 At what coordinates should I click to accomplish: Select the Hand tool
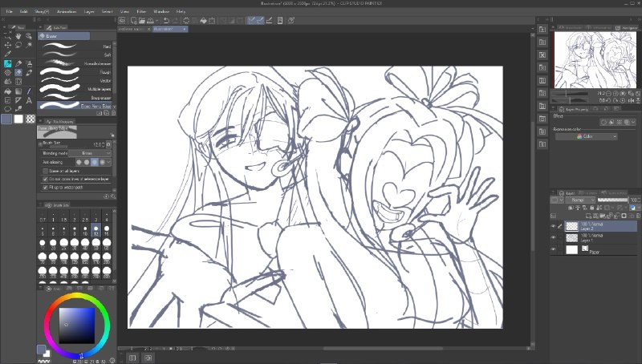(18, 36)
